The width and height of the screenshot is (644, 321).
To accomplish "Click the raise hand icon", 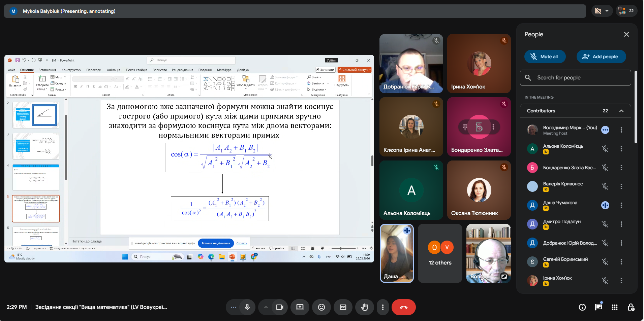I will [x=364, y=307].
